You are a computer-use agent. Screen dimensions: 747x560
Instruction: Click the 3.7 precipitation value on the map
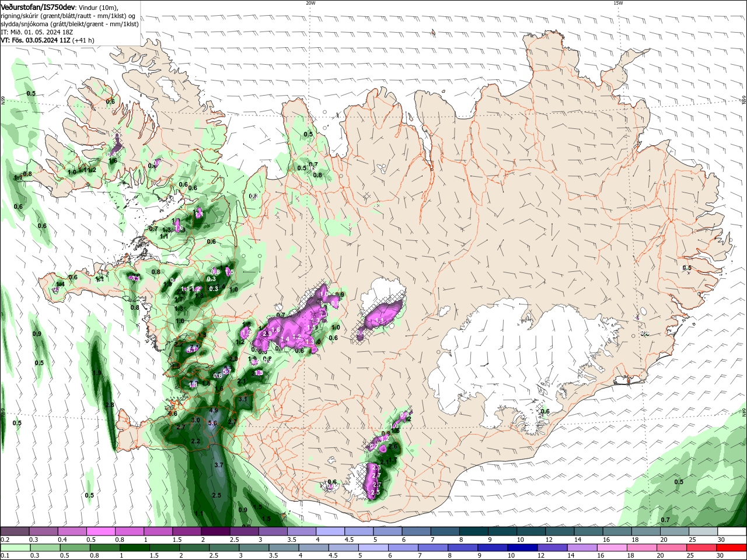[219, 465]
